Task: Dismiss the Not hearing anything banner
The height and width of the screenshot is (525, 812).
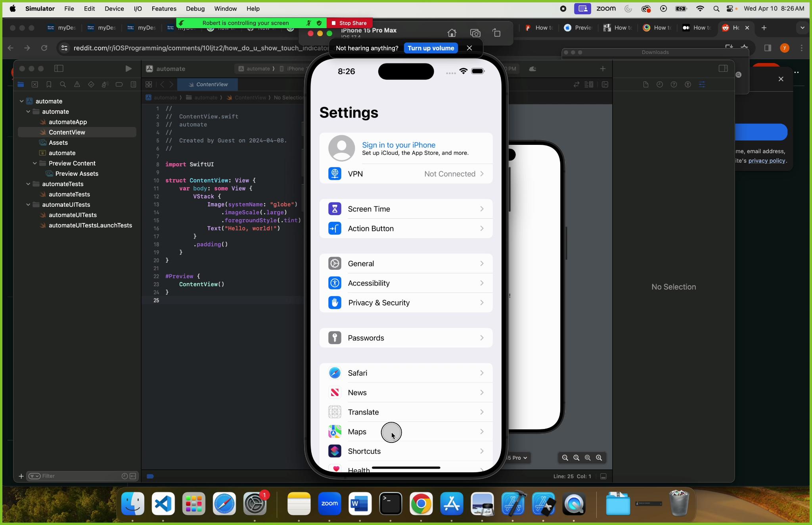Action: tap(469, 48)
